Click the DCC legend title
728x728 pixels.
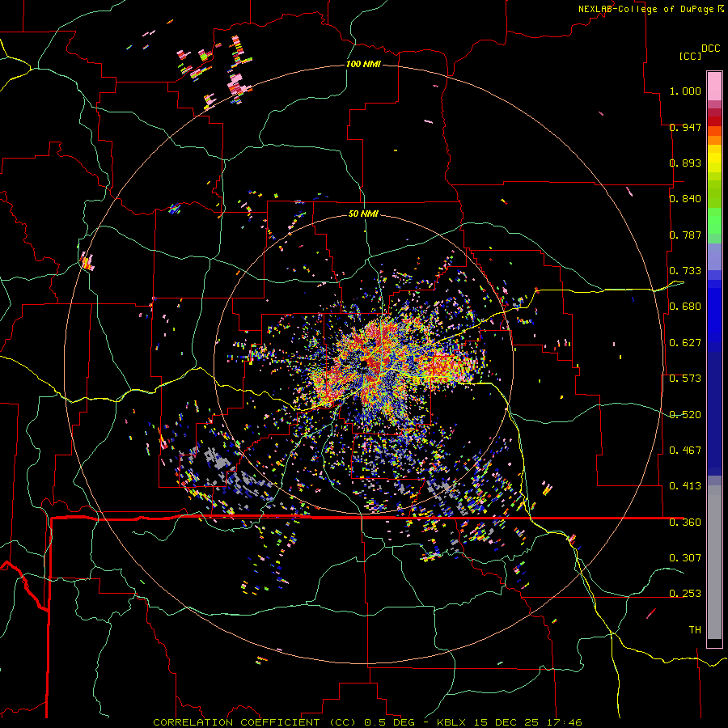click(710, 48)
